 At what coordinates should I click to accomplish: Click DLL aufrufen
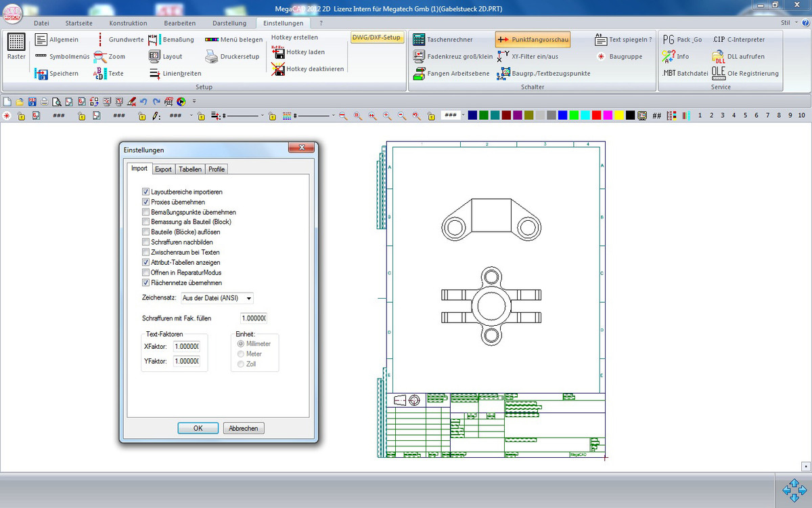[x=738, y=56]
